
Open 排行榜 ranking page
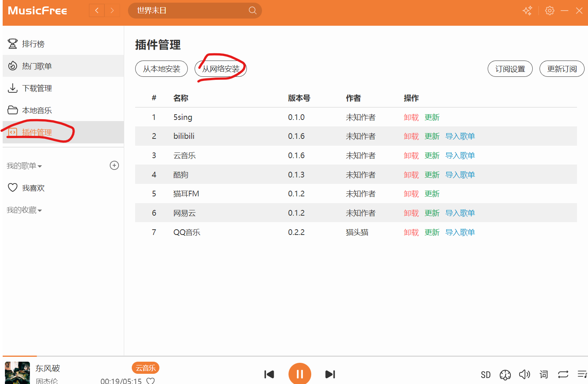[x=63, y=44]
